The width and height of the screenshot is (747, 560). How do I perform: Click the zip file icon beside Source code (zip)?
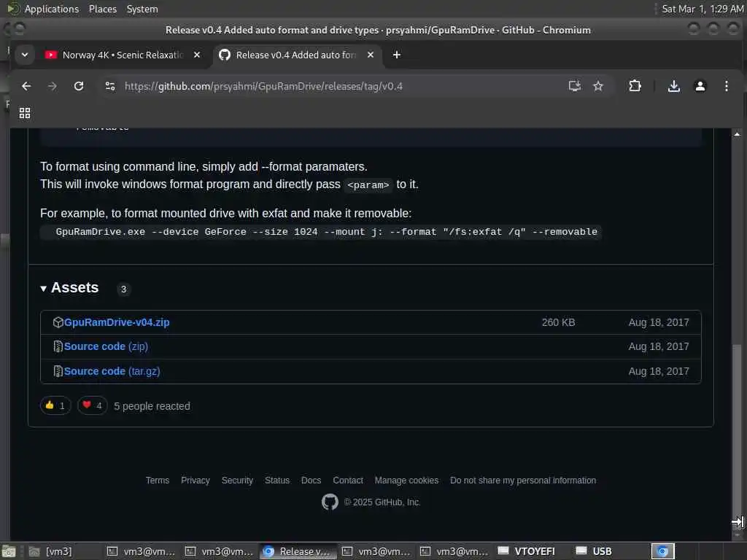58,346
